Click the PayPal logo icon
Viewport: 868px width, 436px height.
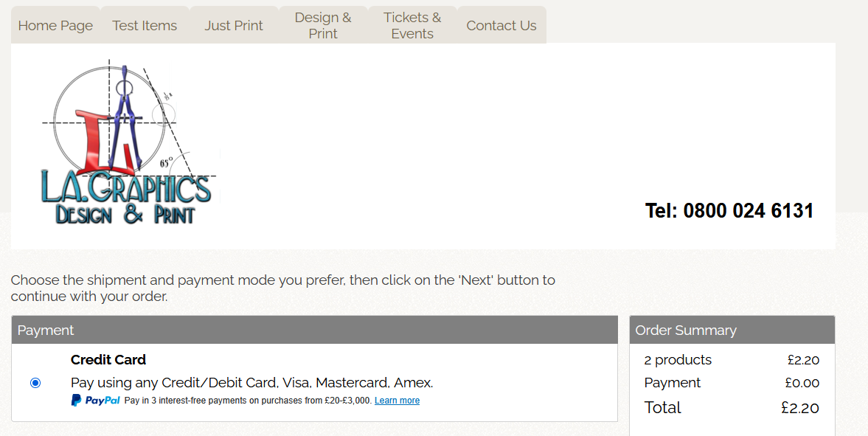tap(96, 401)
